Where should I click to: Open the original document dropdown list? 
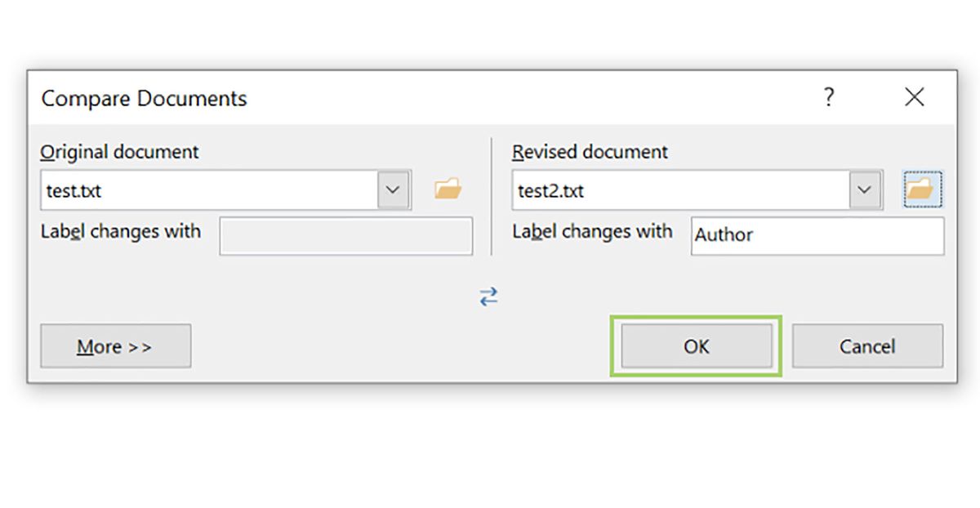point(394,189)
